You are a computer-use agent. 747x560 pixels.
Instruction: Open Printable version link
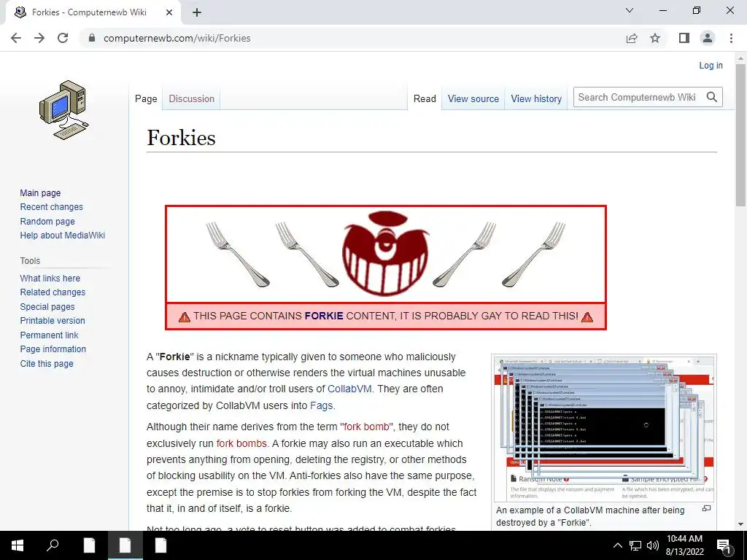tap(53, 321)
